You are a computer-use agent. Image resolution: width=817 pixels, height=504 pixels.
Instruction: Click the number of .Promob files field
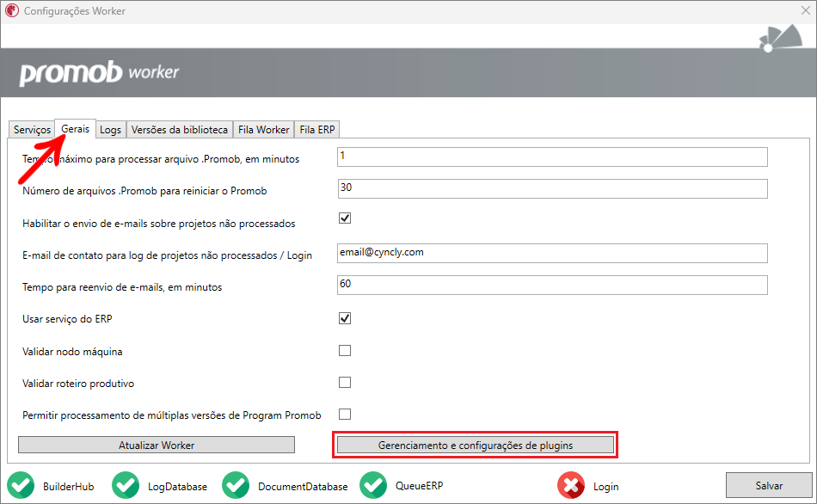552,188
